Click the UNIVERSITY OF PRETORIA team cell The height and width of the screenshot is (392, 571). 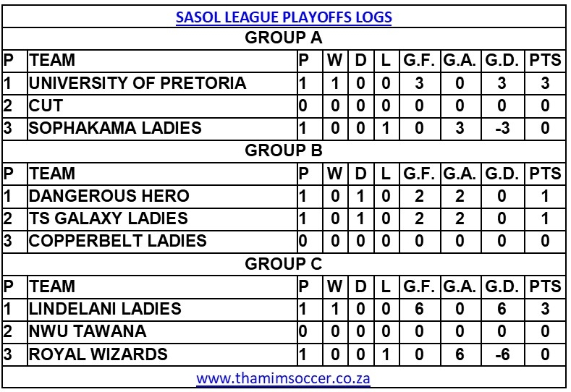pyautogui.click(x=138, y=83)
